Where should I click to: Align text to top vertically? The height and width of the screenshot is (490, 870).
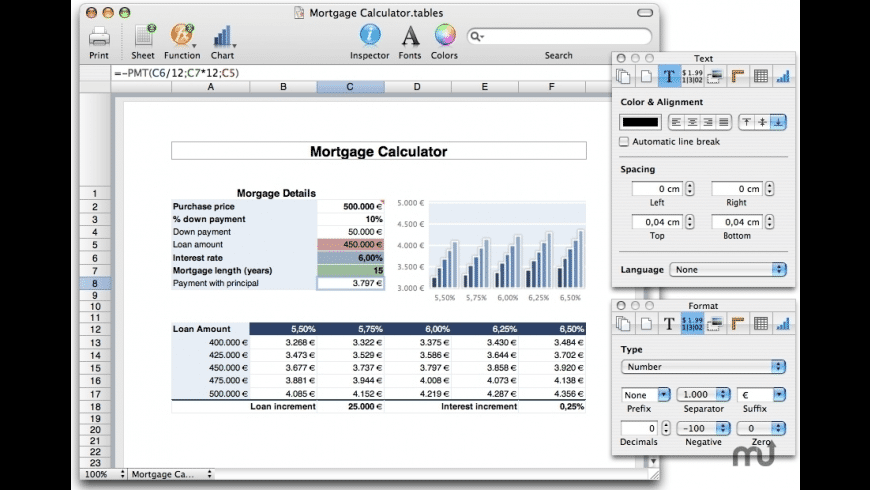[746, 122]
